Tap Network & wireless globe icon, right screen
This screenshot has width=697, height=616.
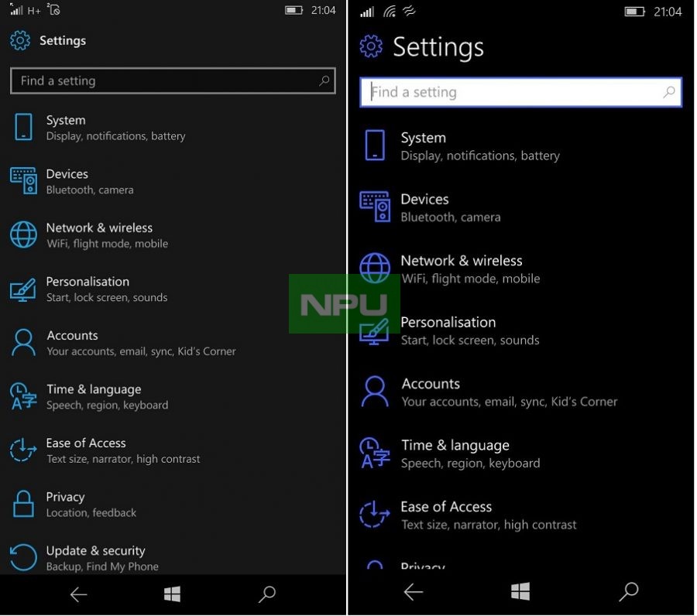375,269
